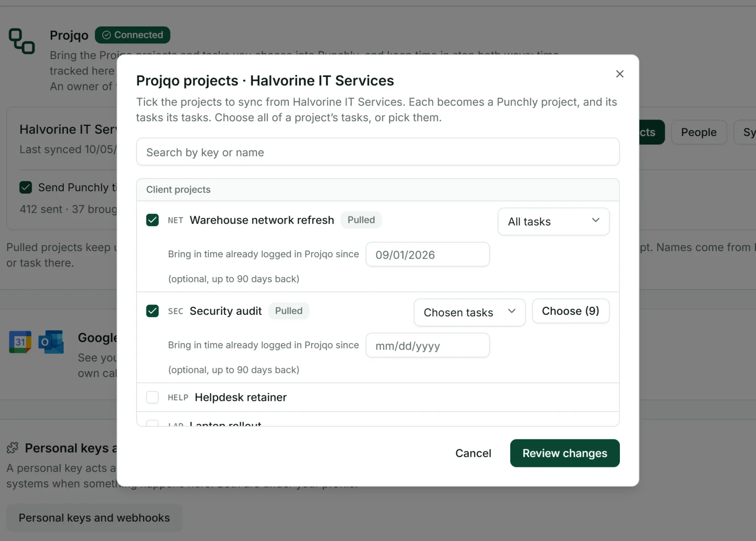This screenshot has height=541, width=756.
Task: Tick the Helpdesk retainer project
Action: 152,397
